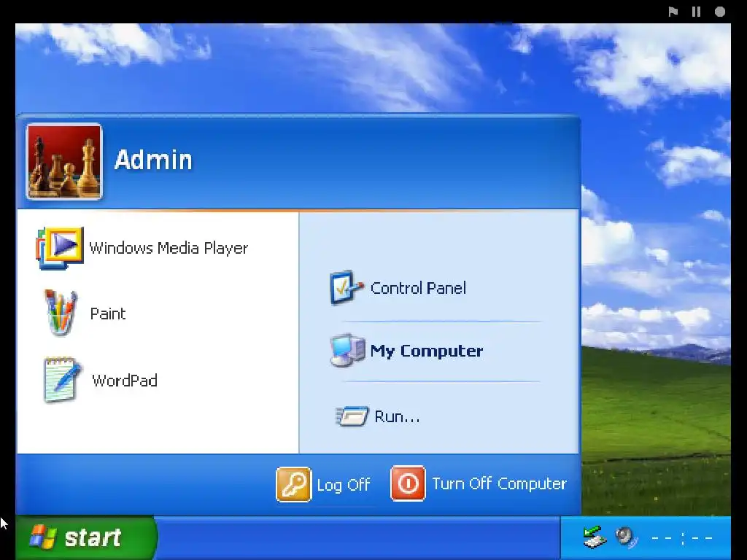Click the Admin user name
This screenshot has width=747, height=560.
(153, 160)
